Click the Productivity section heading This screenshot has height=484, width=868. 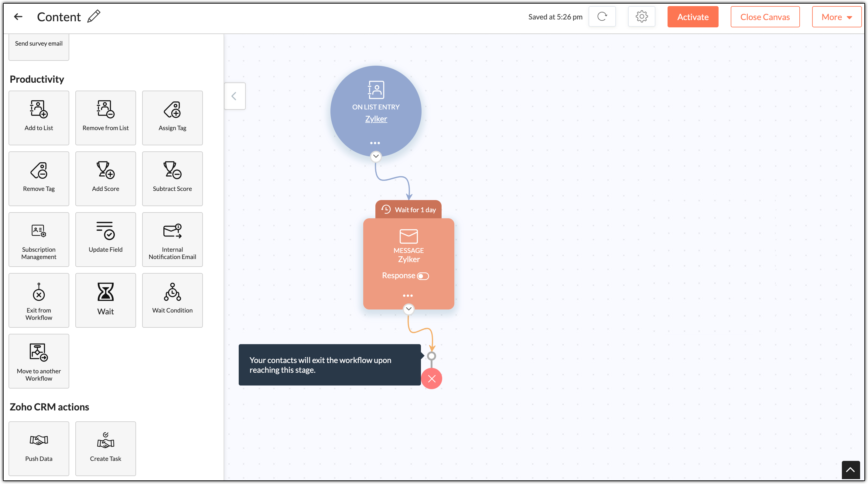pos(37,79)
